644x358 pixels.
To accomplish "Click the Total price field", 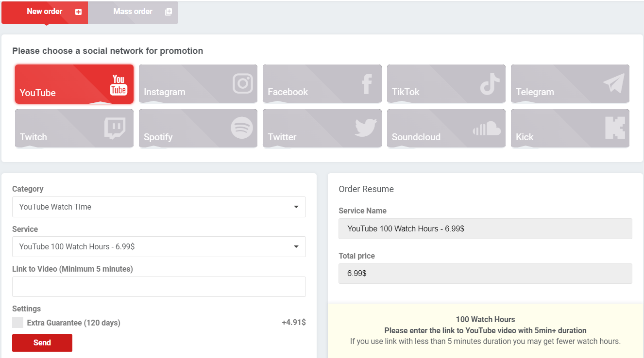I will (485, 274).
